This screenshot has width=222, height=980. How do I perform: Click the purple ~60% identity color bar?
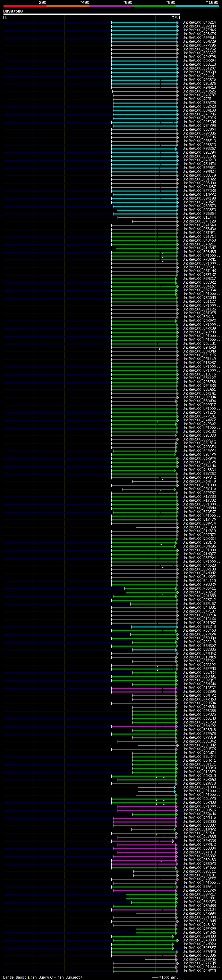111,6
